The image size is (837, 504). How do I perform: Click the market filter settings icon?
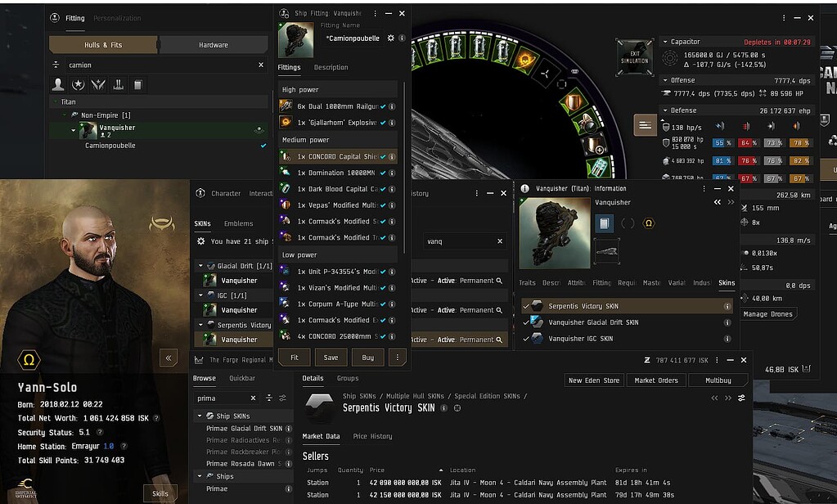point(282,398)
